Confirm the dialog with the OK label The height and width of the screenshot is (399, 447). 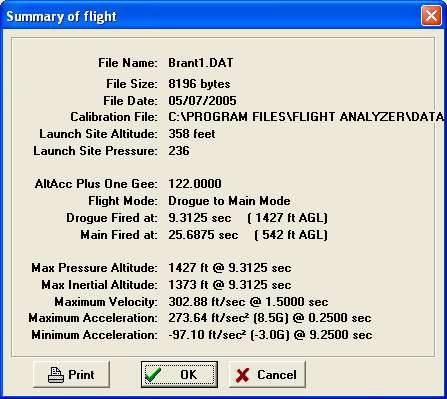189,375
